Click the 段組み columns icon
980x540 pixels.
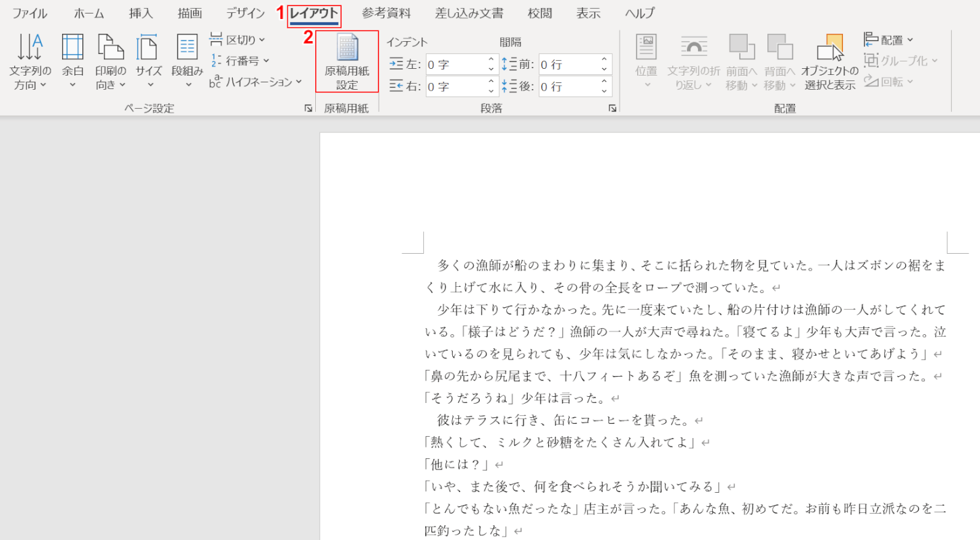(x=187, y=49)
